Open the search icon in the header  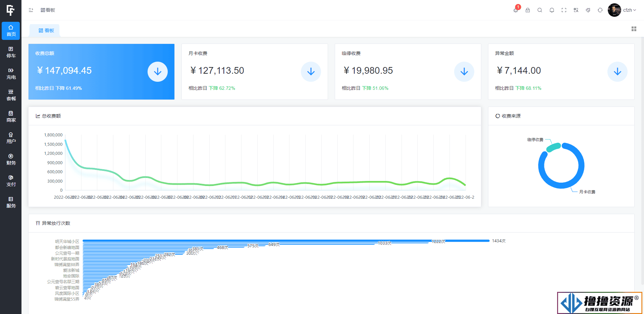coord(540,10)
